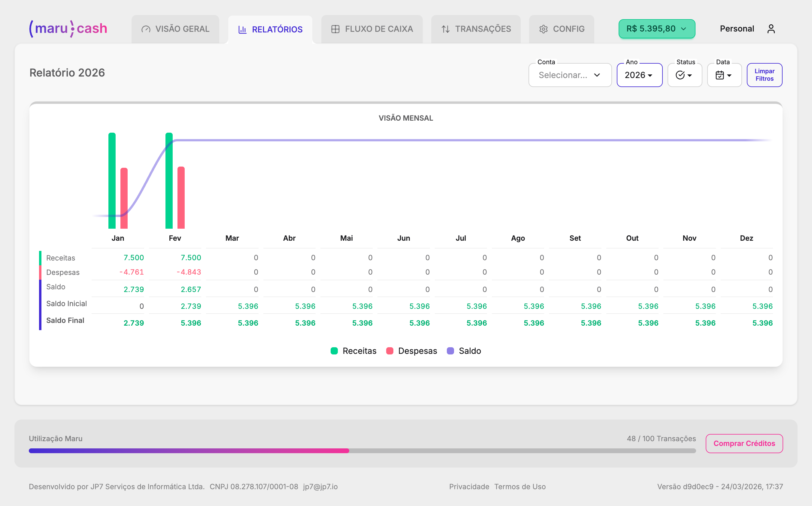
Task: Toggle the Saldo line visibility in legend
Action: 464,351
